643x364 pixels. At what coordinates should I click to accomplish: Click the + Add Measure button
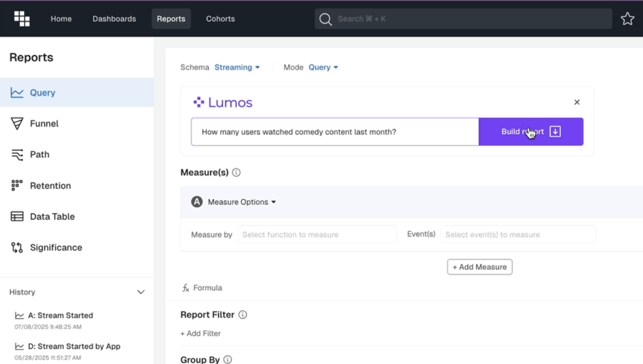(480, 267)
